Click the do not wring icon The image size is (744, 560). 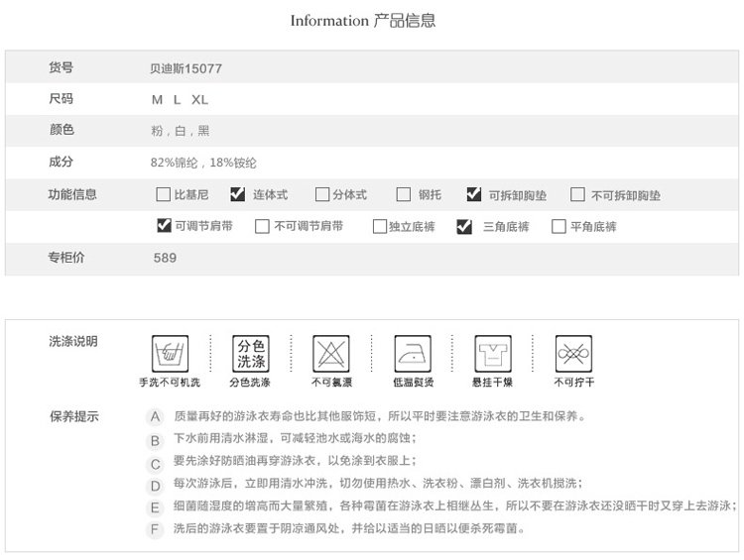(573, 353)
